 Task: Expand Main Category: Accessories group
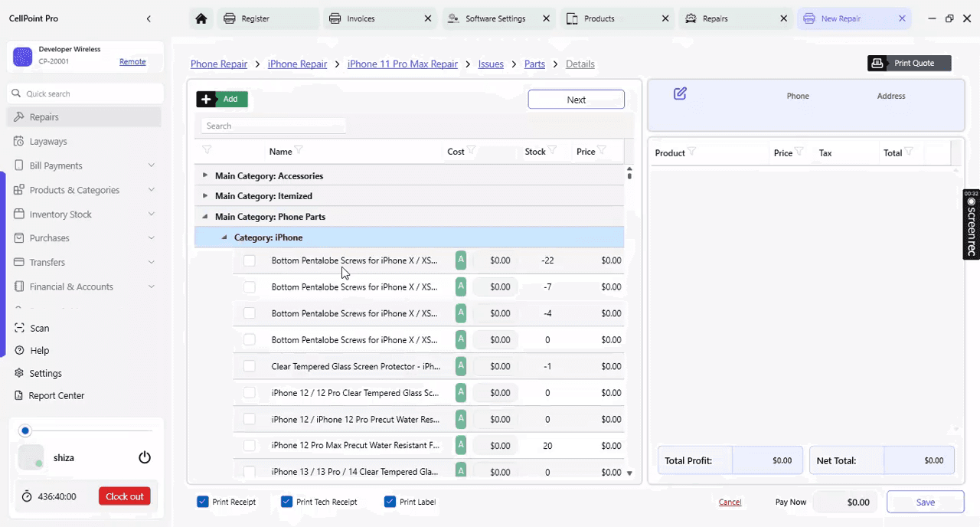204,175
